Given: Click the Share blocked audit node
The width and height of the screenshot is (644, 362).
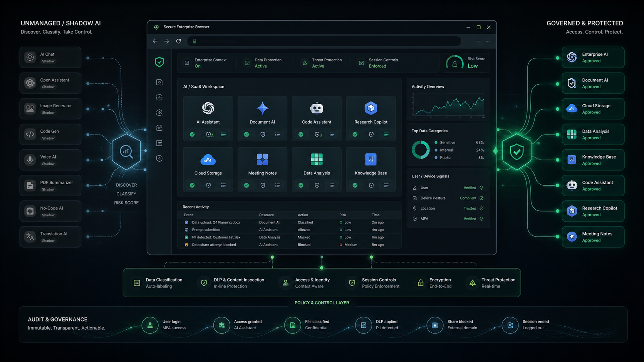Looking at the screenshot, I should [435, 325].
